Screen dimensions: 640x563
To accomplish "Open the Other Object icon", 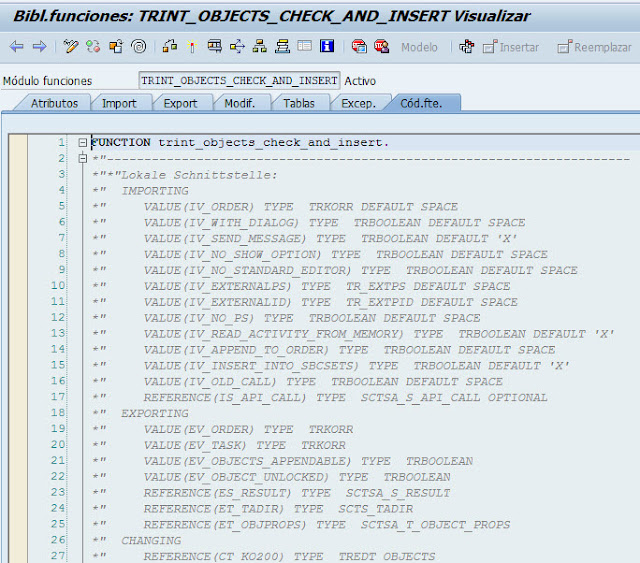I will click(116, 47).
